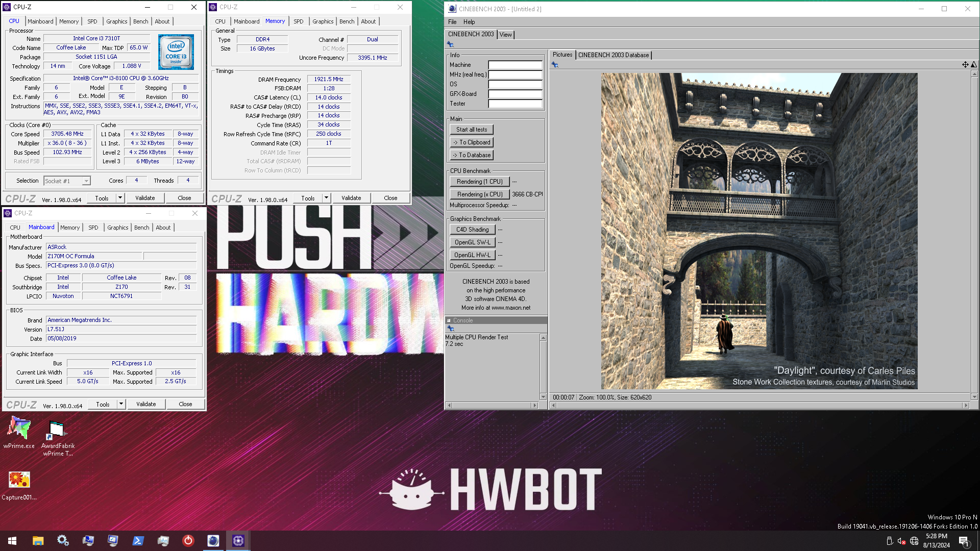
Task: Run the OpenGL SW-L benchmark
Action: click(x=473, y=242)
